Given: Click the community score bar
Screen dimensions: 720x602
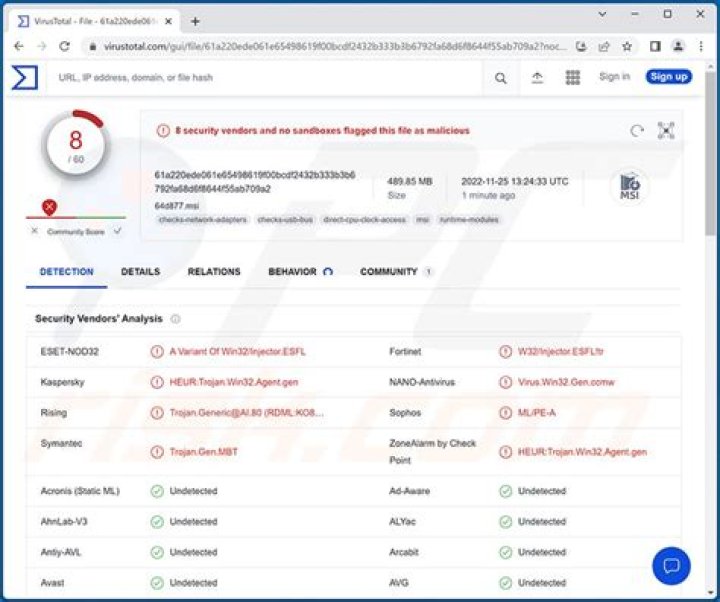Looking at the screenshot, I should click(x=76, y=217).
